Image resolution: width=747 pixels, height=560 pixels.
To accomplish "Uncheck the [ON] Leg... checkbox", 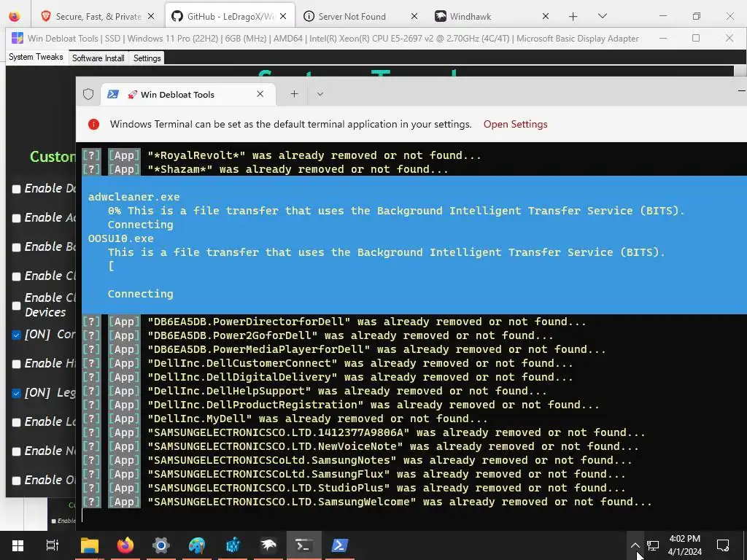I will point(16,393).
